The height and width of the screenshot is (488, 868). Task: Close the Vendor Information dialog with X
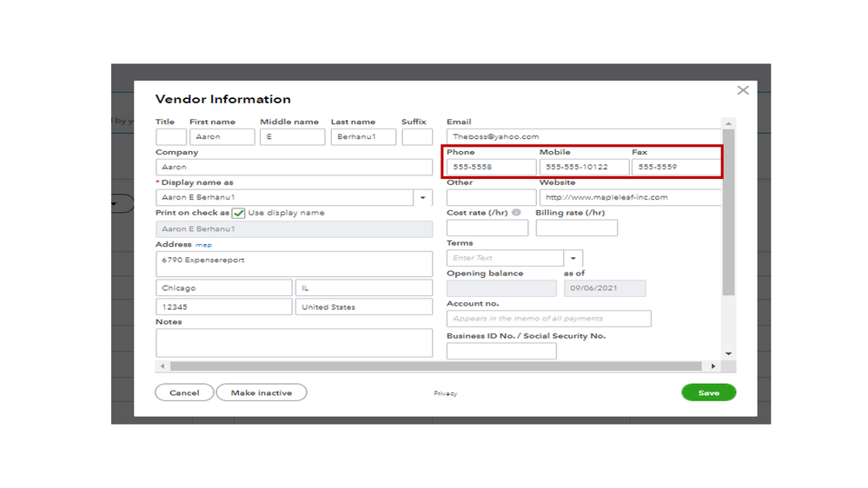point(742,90)
